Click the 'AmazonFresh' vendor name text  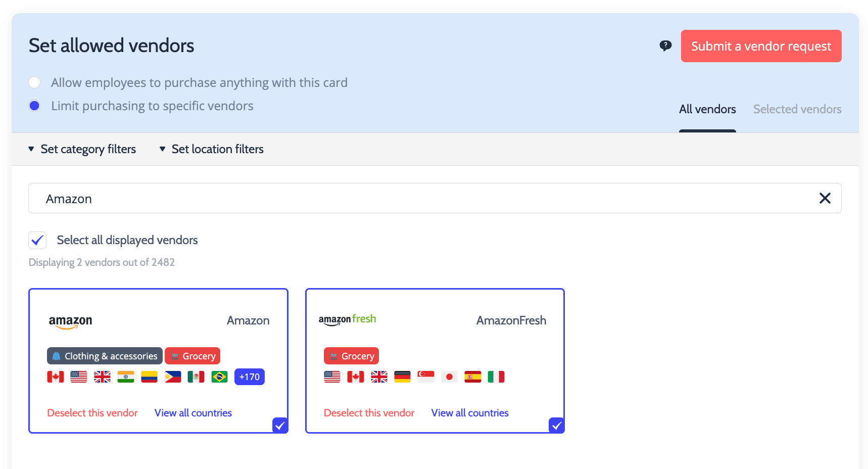tap(511, 320)
